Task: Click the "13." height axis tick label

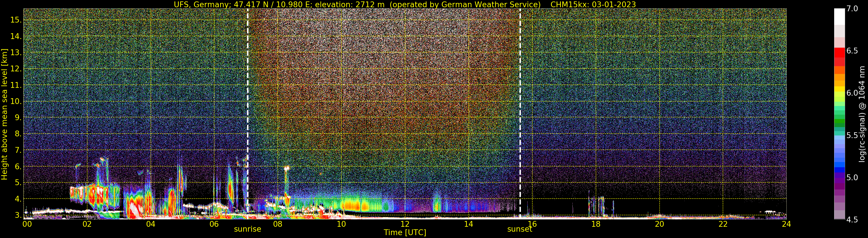Action: tap(16, 53)
